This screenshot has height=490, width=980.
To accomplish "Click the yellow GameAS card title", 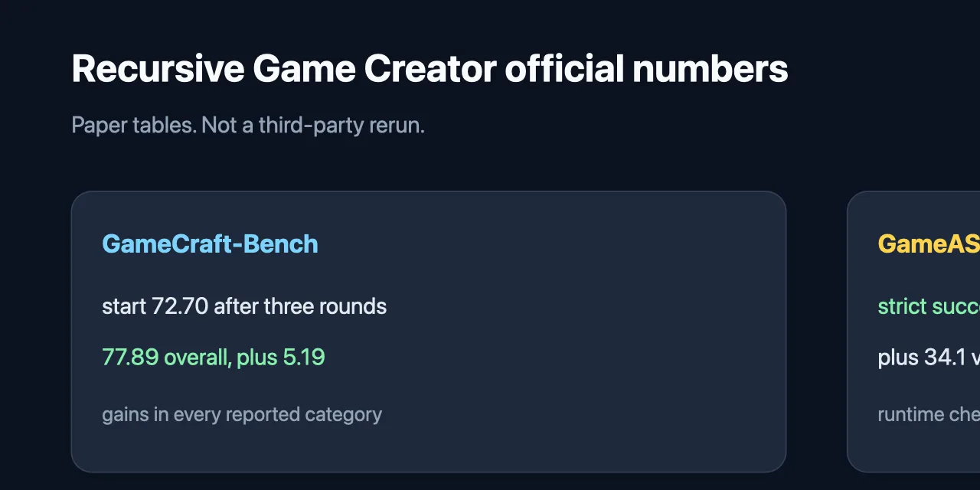I will pos(929,244).
